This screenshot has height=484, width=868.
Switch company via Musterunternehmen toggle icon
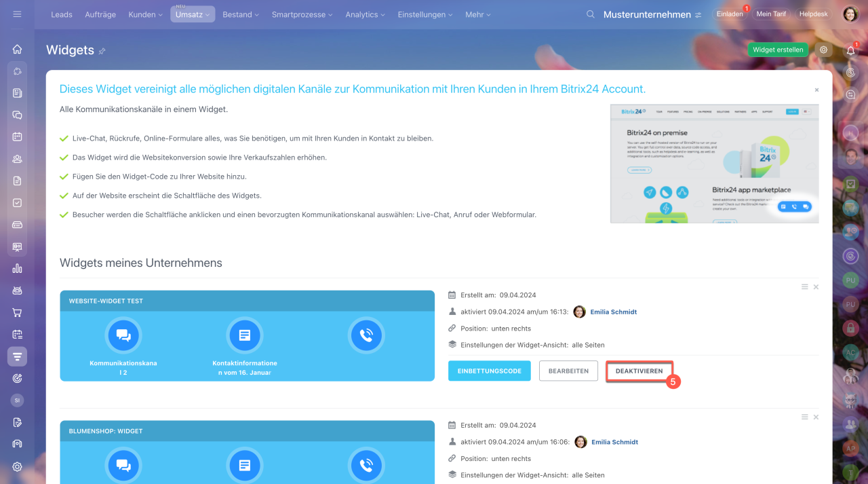point(698,14)
